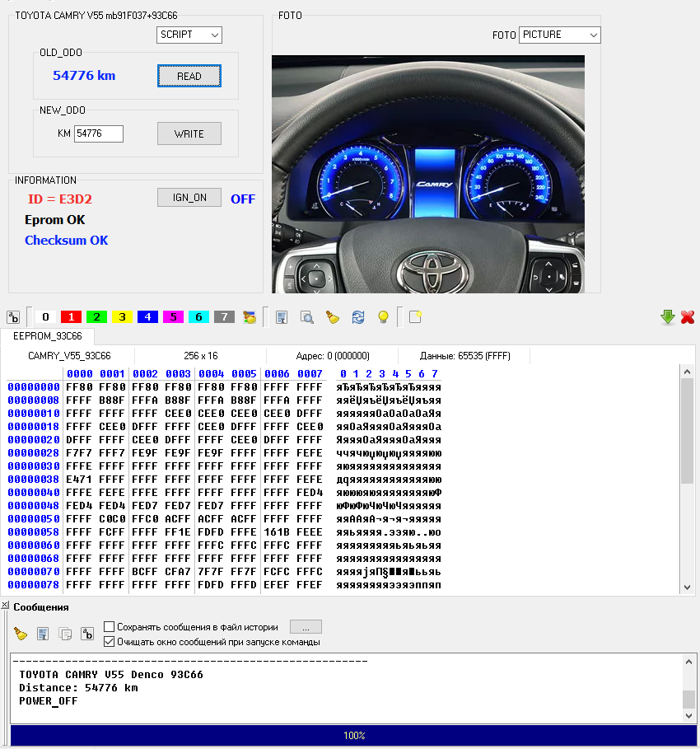This screenshot has width=700, height=749.
Task: Click message log scrollbar down arrow
Action: point(688,715)
